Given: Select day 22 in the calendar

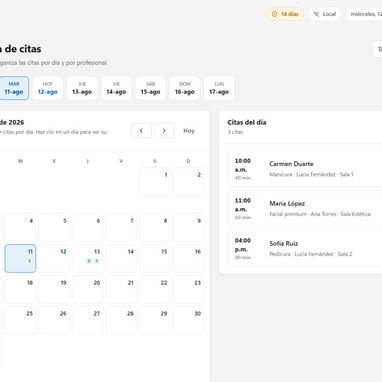Looking at the screenshot, I should click(x=155, y=289).
